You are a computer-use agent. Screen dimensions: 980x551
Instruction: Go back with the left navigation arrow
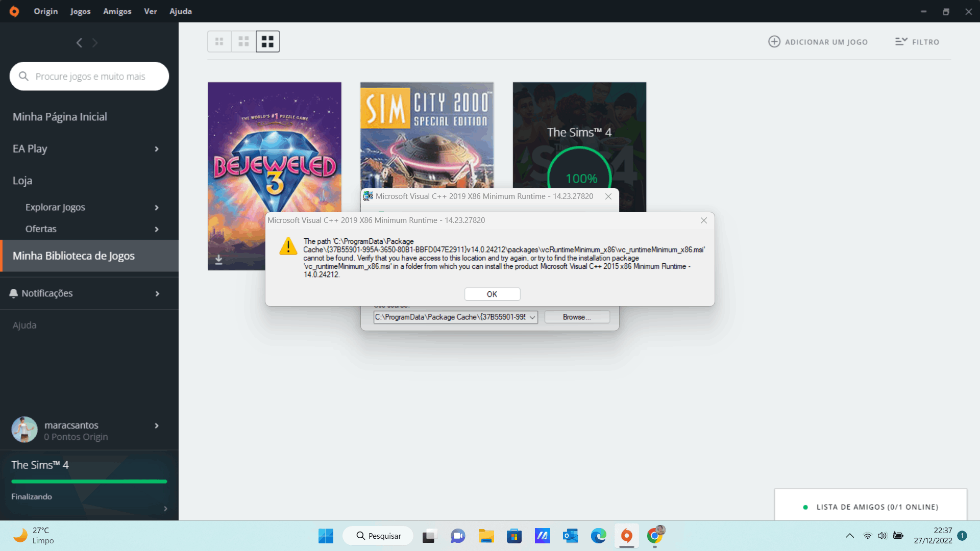pyautogui.click(x=79, y=43)
